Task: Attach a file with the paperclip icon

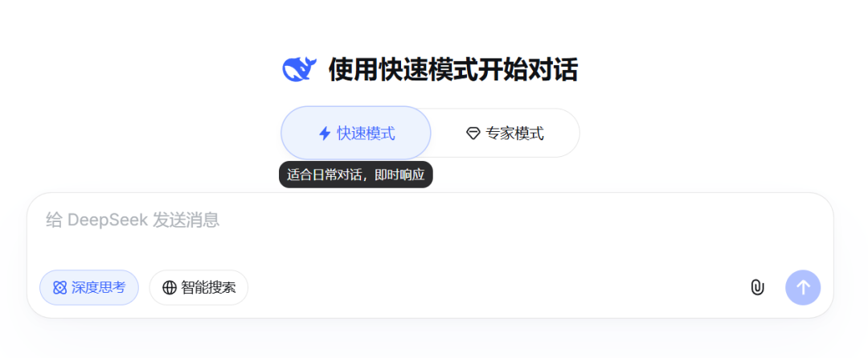Action: pyautogui.click(x=757, y=288)
